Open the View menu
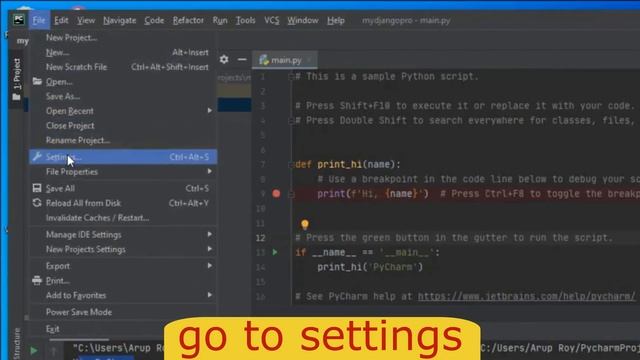The width and height of the screenshot is (640, 360). (x=86, y=20)
